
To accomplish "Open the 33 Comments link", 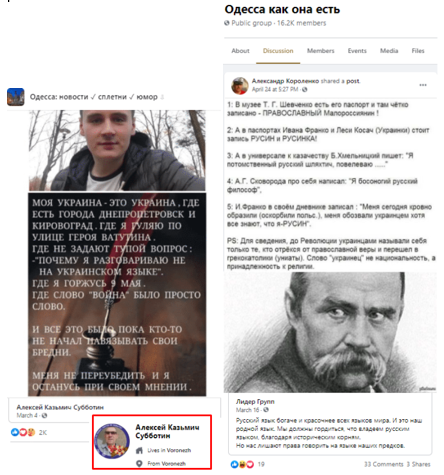I will point(384,464).
